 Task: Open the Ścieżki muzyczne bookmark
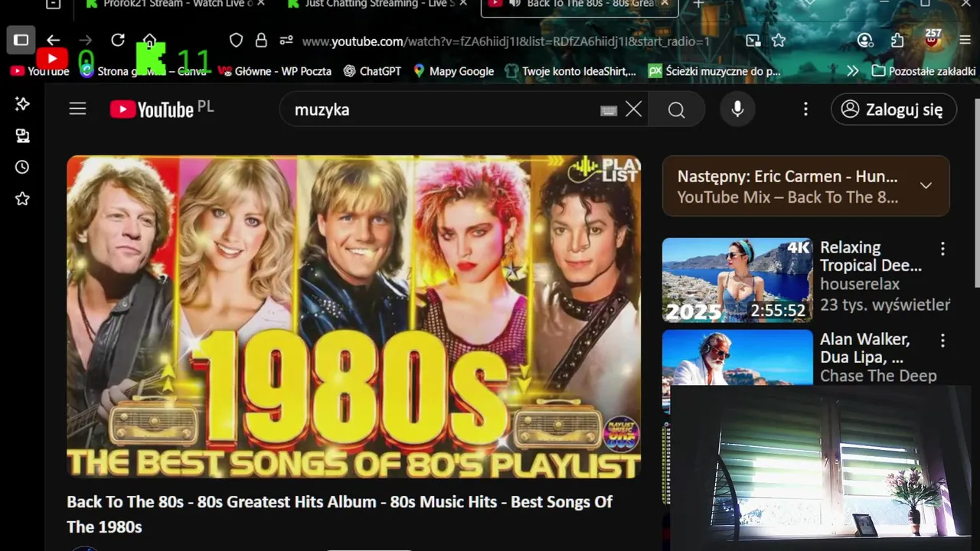coord(714,71)
